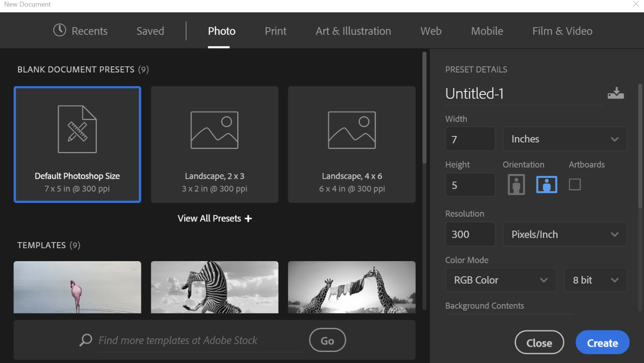This screenshot has width=644, height=363.
Task: Open the Pixels/Inch resolution dropdown
Action: [564, 234]
